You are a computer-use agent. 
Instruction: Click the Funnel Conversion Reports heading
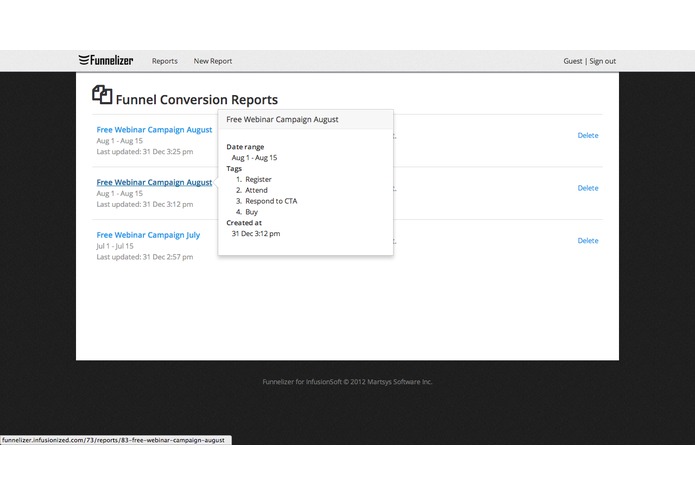(x=197, y=100)
